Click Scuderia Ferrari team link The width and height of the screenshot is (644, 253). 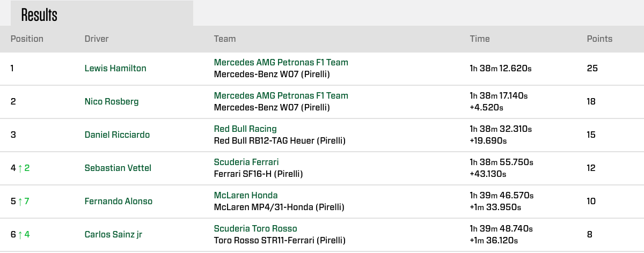click(x=246, y=162)
